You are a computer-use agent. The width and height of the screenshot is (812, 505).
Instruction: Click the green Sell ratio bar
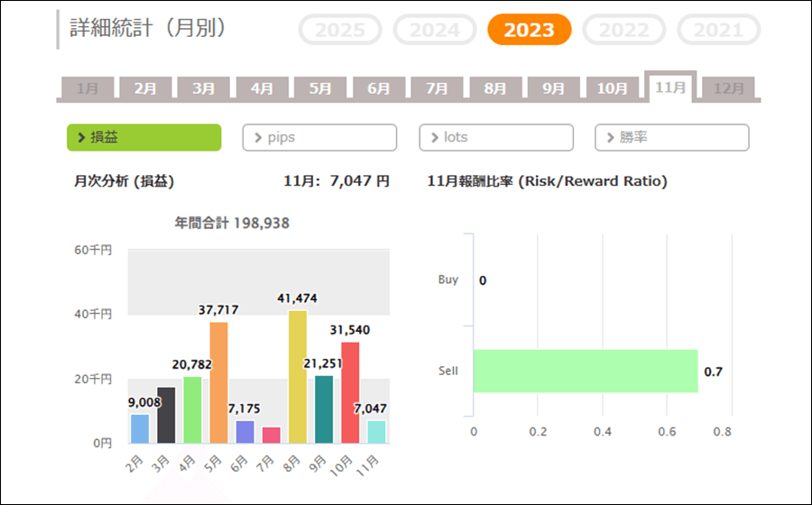[585, 371]
